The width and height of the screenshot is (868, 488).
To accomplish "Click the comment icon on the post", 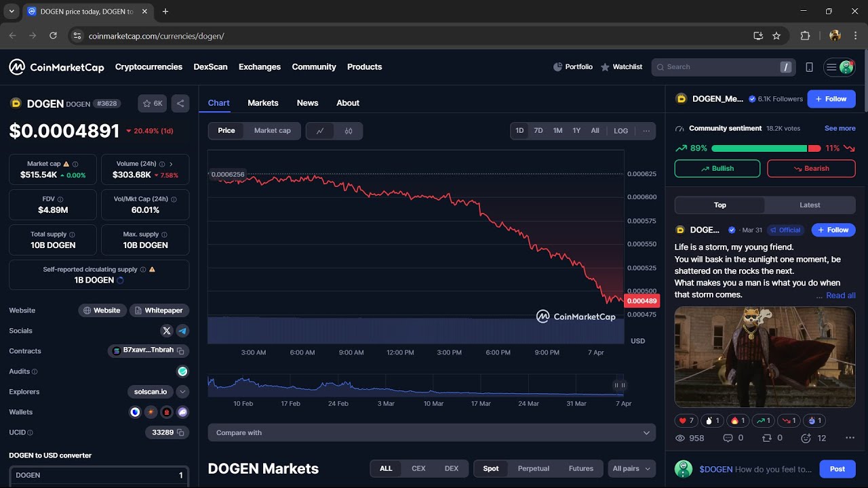I will (x=728, y=439).
